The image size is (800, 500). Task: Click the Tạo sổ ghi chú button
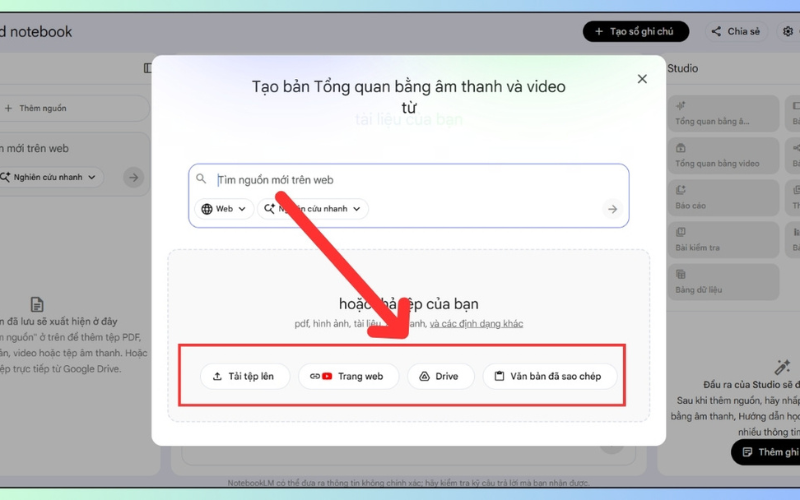point(636,32)
